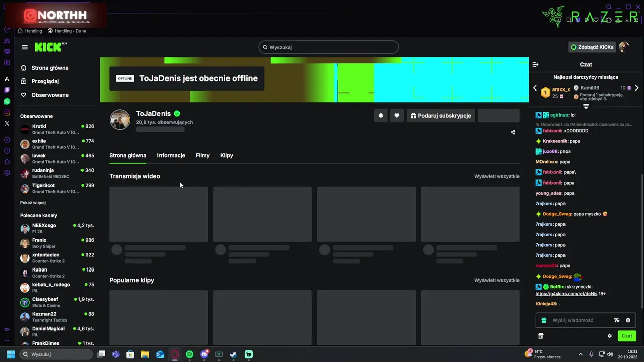Image resolution: width=644 pixels, height=362 pixels.
Task: Click Wyświetl wszystkie for Transmisja wideo
Action: (x=497, y=176)
